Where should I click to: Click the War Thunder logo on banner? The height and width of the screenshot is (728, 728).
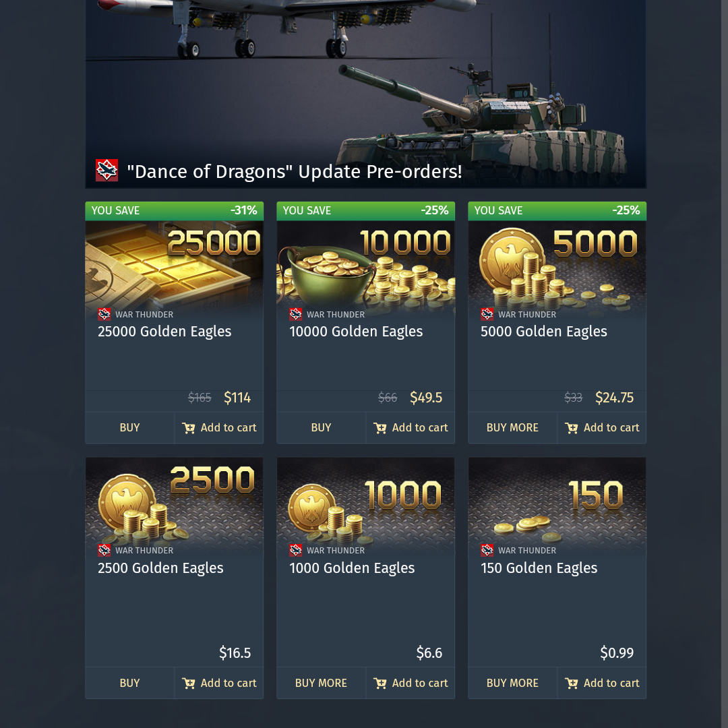pyautogui.click(x=107, y=171)
